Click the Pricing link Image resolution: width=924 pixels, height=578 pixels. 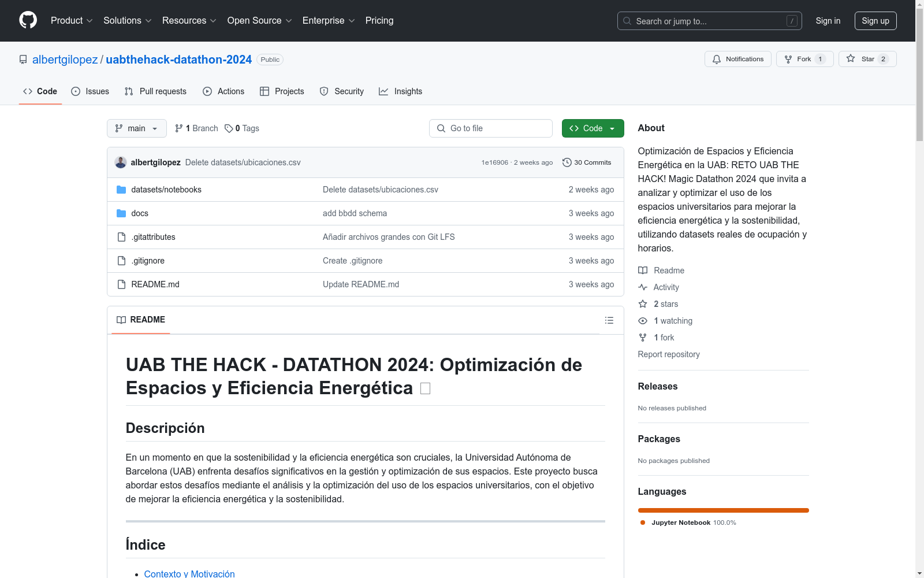tap(379, 21)
